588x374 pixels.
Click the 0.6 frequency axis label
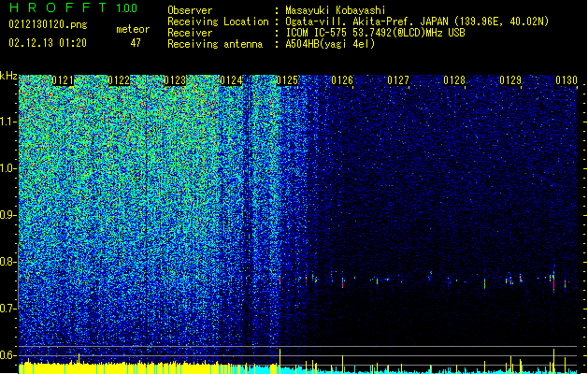click(x=8, y=355)
